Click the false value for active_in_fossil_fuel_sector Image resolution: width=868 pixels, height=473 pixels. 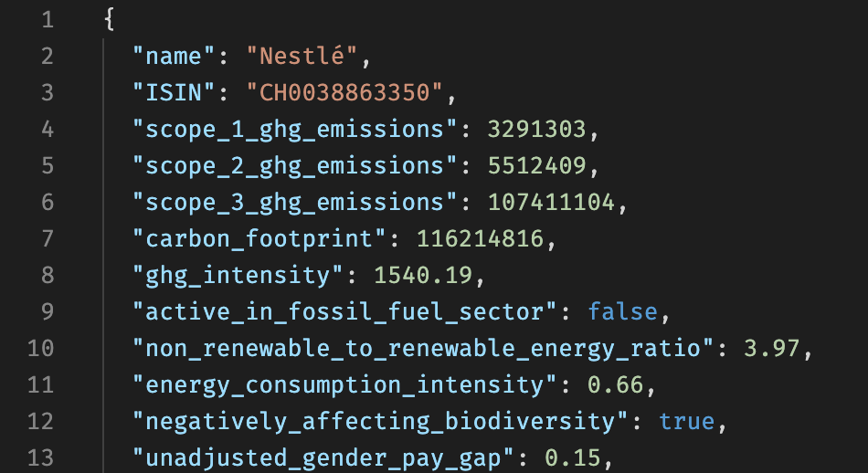tap(622, 312)
